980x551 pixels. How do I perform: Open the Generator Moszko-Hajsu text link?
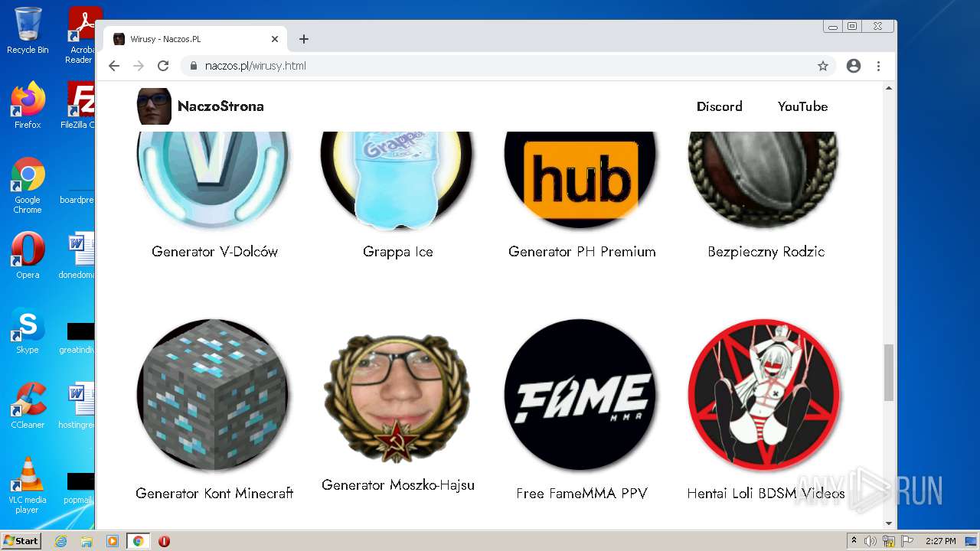[398, 485]
